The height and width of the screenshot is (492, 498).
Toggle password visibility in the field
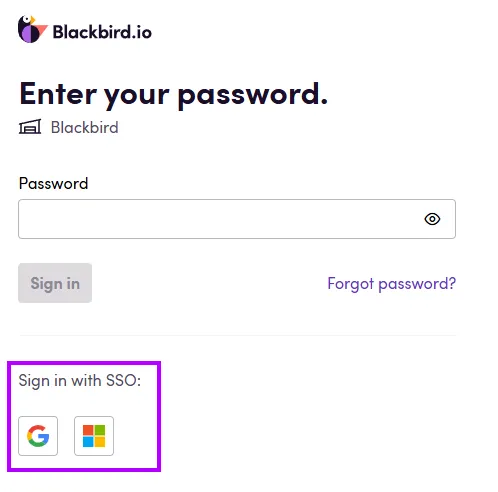click(x=432, y=219)
